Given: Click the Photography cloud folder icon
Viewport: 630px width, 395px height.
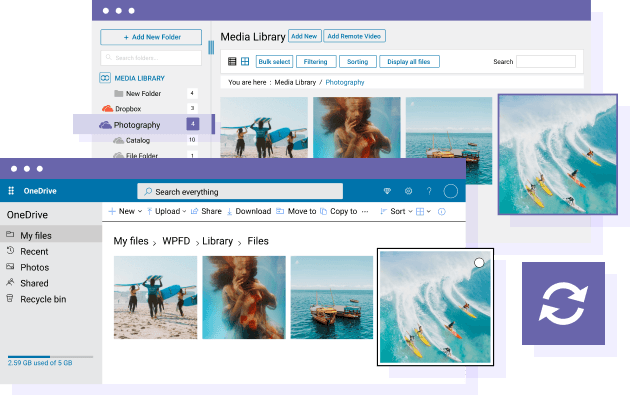Looking at the screenshot, I should point(105,125).
